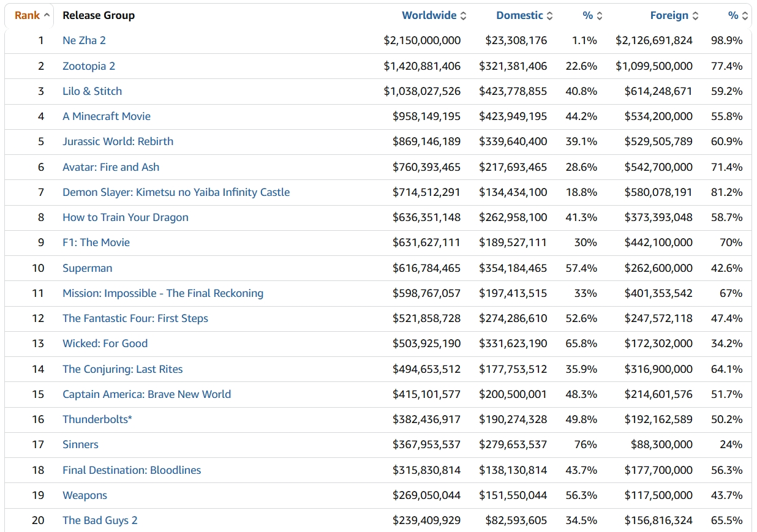The height and width of the screenshot is (532, 757).
Task: Open F1: The Movie page
Action: tap(96, 242)
